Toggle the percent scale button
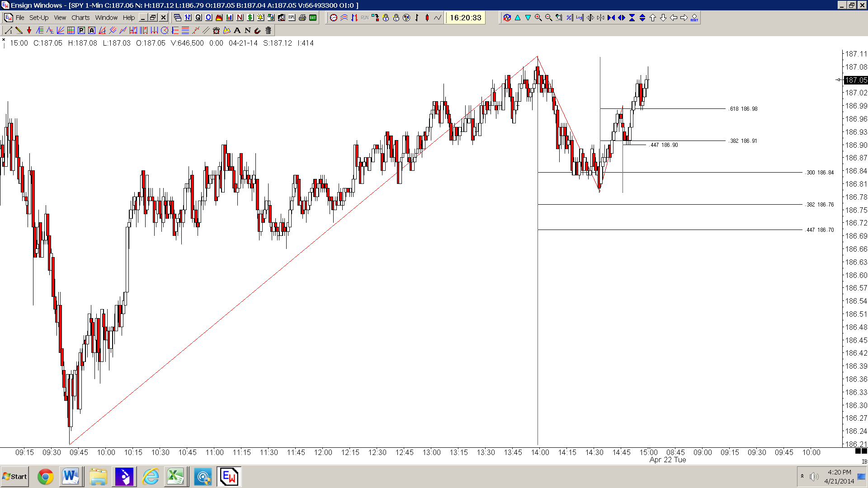Image resolution: width=868 pixels, height=488 pixels. pyautogui.click(x=569, y=18)
